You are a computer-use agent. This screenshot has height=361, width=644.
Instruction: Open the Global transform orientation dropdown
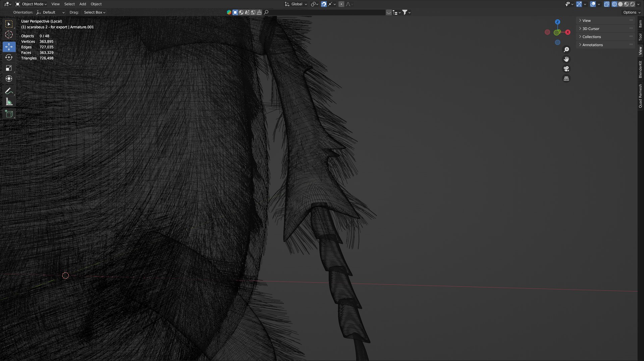[296, 4]
